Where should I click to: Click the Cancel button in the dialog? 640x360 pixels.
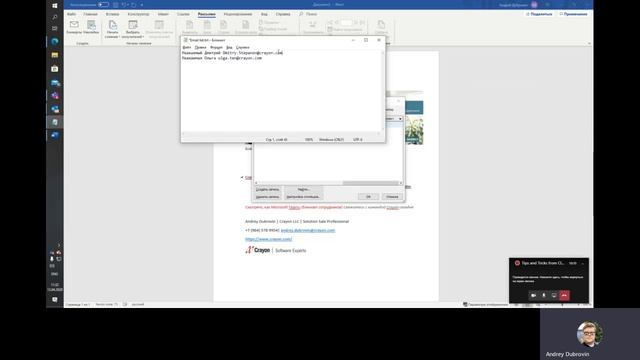pos(392,197)
